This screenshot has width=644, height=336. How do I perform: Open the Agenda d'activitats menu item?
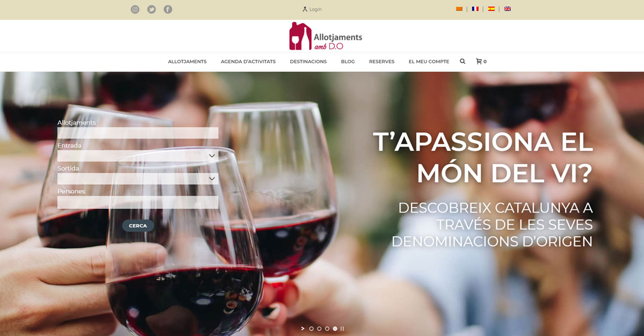coord(248,62)
